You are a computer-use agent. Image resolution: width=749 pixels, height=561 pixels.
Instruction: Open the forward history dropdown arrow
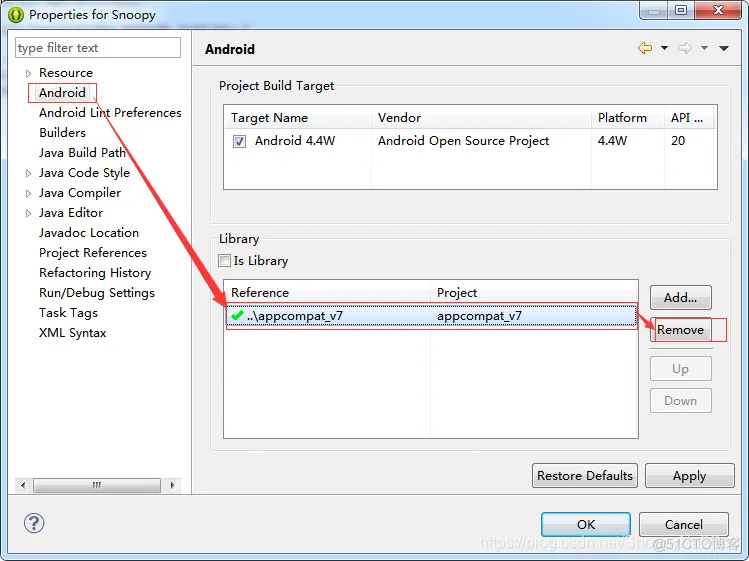[x=704, y=48]
